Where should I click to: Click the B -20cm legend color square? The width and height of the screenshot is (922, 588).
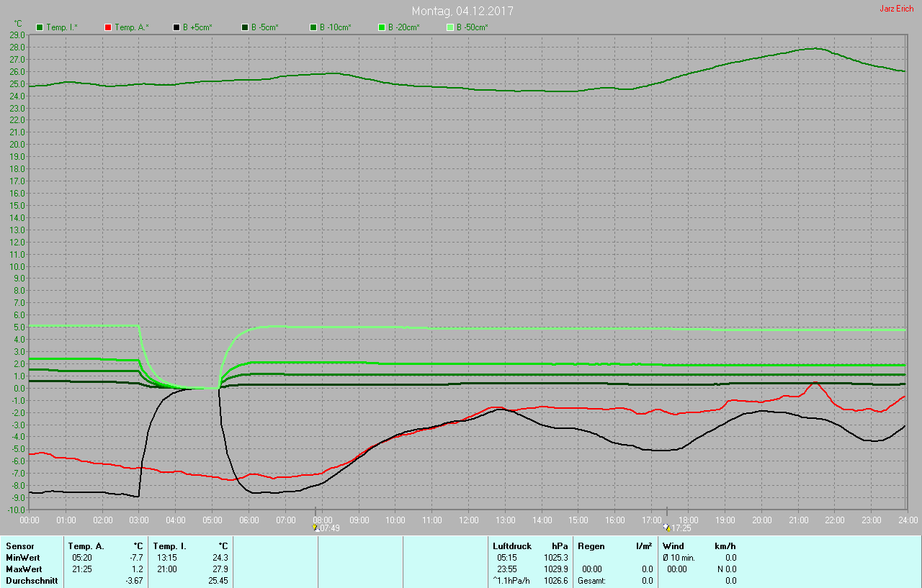click(382, 27)
